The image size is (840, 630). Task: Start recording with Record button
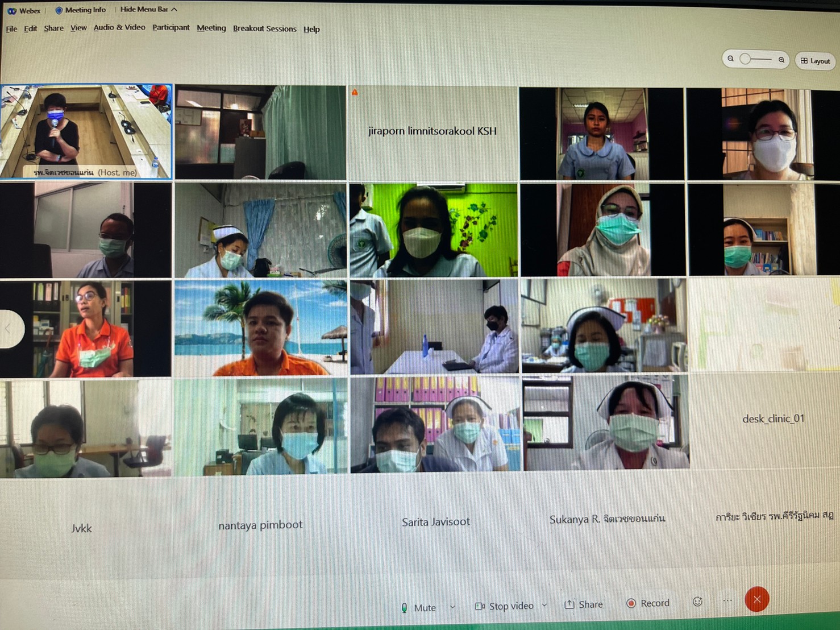[648, 603]
